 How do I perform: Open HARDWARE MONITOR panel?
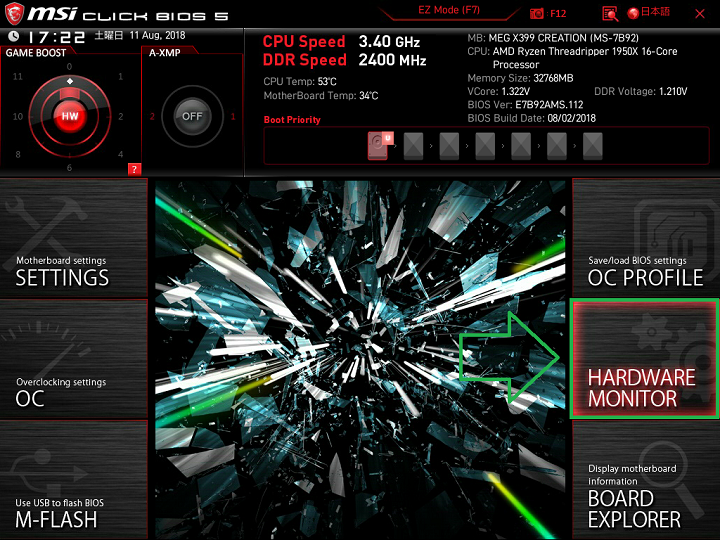pos(644,359)
